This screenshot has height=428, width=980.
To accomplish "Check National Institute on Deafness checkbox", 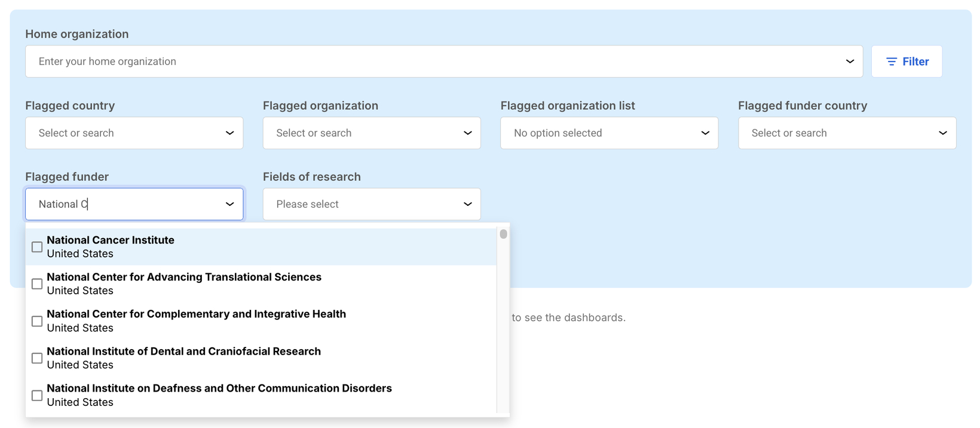I will point(37,396).
